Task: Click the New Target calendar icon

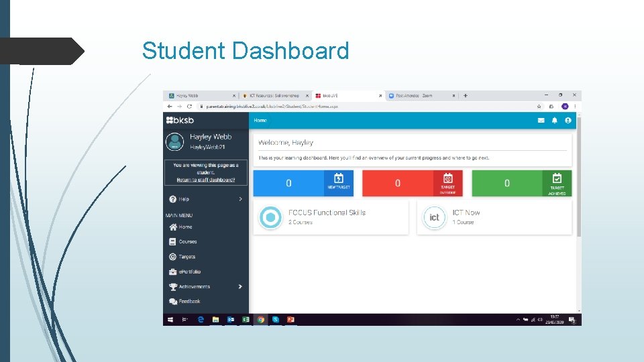Action: (x=338, y=178)
